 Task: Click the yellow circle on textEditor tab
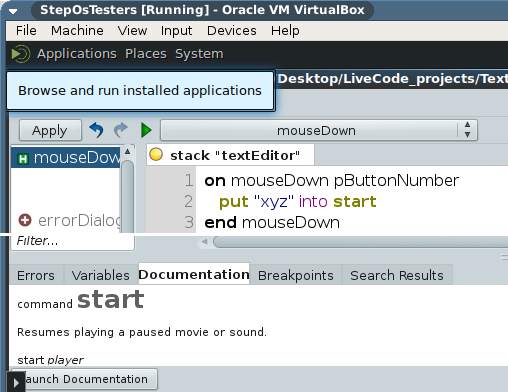click(156, 155)
